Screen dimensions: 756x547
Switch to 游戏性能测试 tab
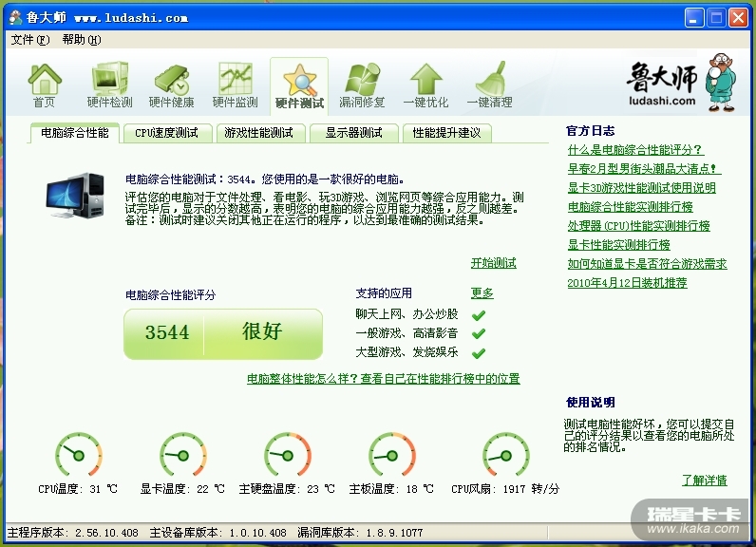click(259, 133)
